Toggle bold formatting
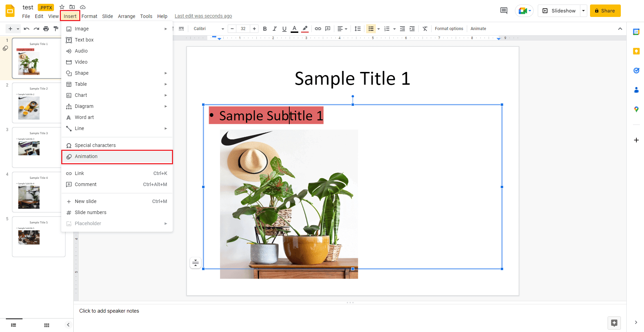The width and height of the screenshot is (644, 332). 265,29
